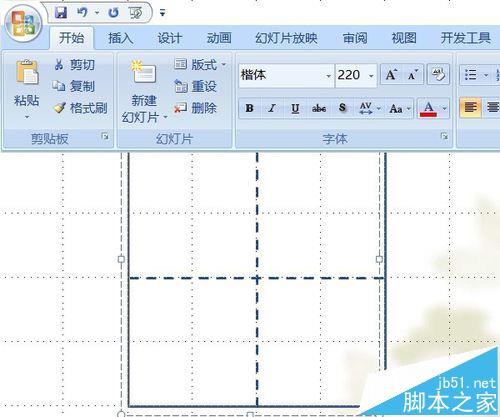Open the Change Case Aa menu
The image size is (500, 417).
(x=399, y=108)
